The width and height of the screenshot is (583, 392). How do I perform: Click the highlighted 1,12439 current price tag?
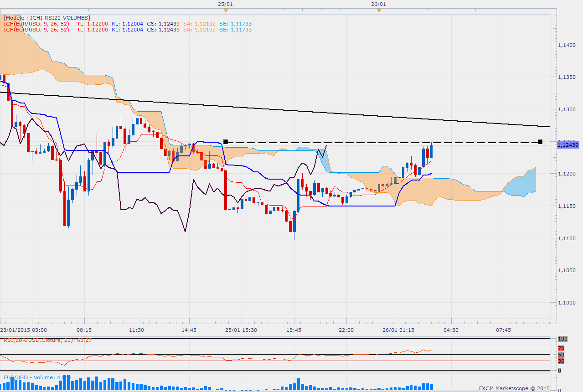click(x=568, y=145)
